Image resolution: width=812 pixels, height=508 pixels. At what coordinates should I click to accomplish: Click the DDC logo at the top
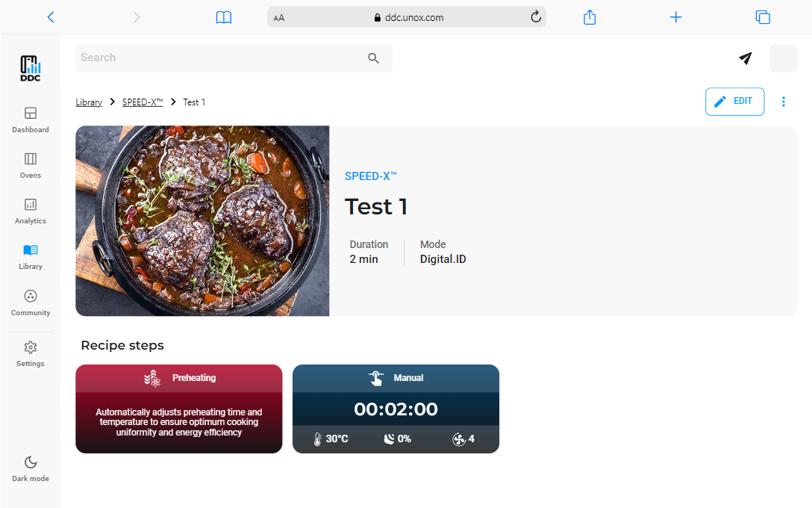(x=30, y=68)
